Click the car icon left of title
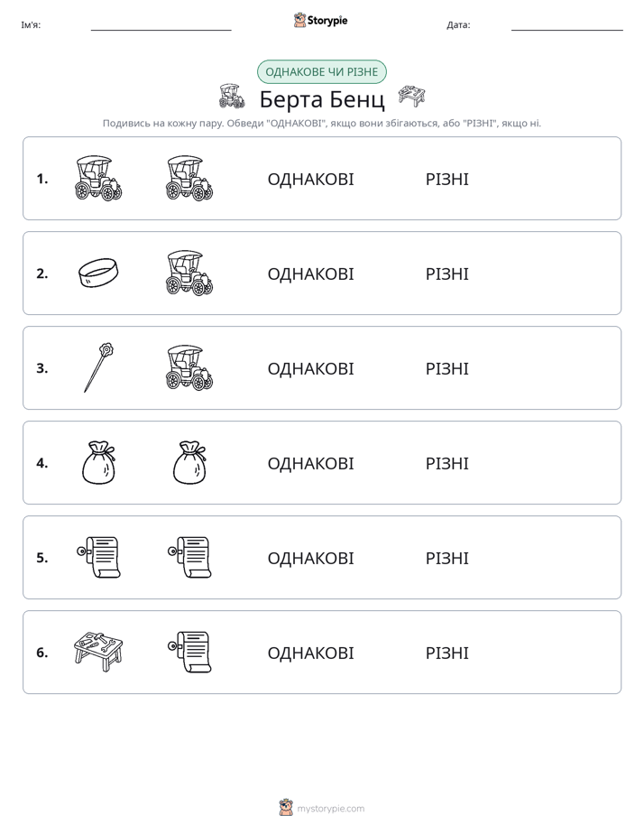Image resolution: width=644 pixels, height=834 pixels. [232, 97]
